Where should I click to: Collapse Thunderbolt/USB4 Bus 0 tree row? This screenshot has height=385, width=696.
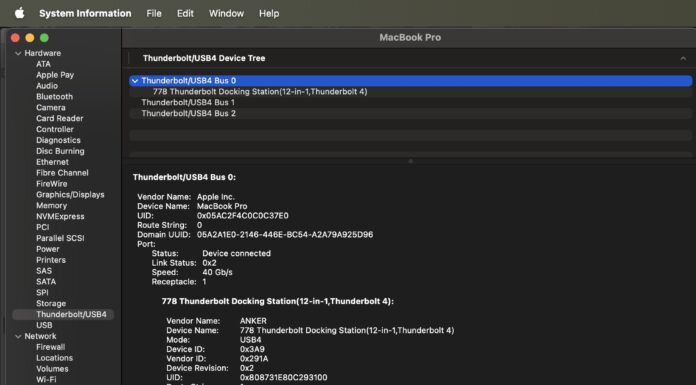click(135, 81)
